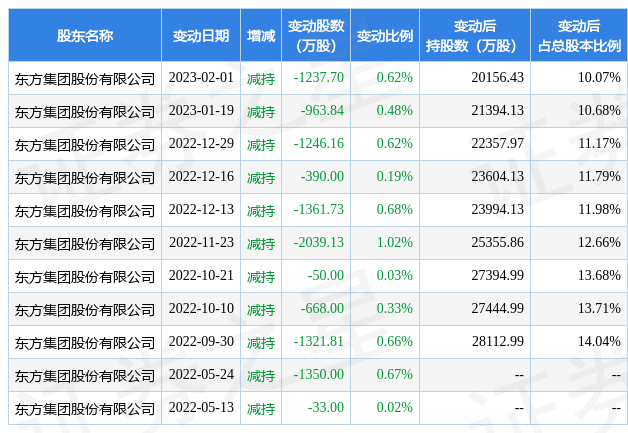Click the share percentage 13.68%
628x433 pixels.
[x=599, y=276]
